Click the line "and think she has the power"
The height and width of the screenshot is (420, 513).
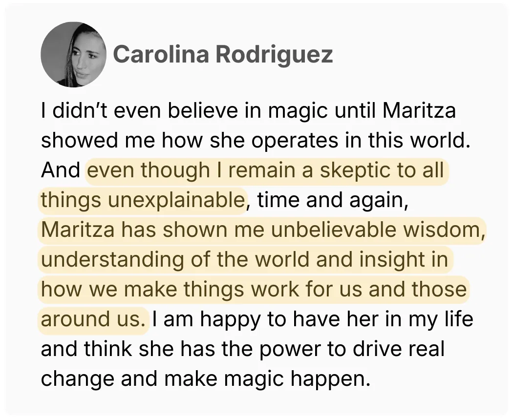[243, 349]
